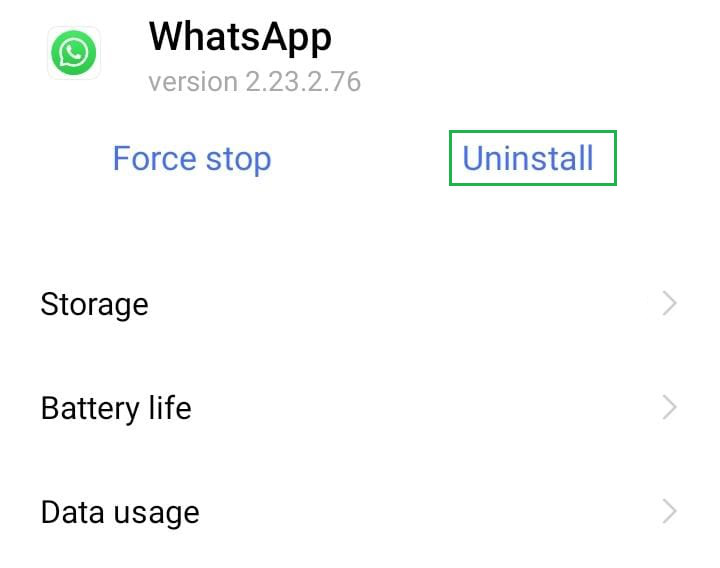
Task: Show mobile data stats via right arrow icon
Action: tap(669, 512)
